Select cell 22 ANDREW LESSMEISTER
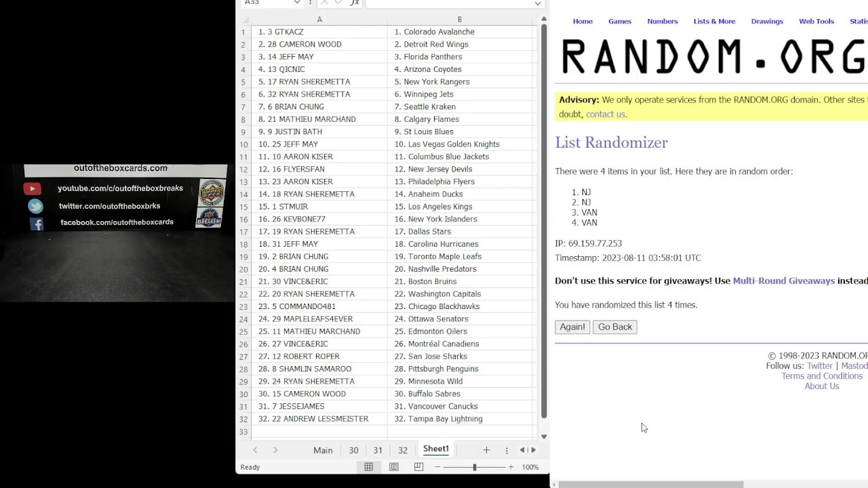Image resolution: width=868 pixels, height=488 pixels. pos(319,419)
